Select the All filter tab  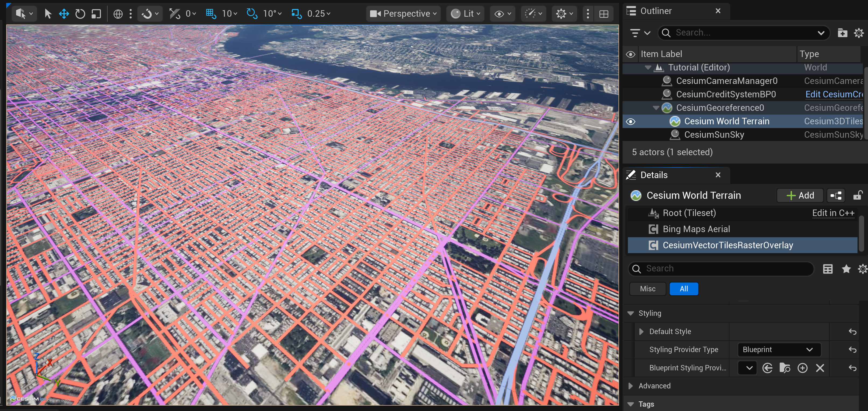pos(684,289)
